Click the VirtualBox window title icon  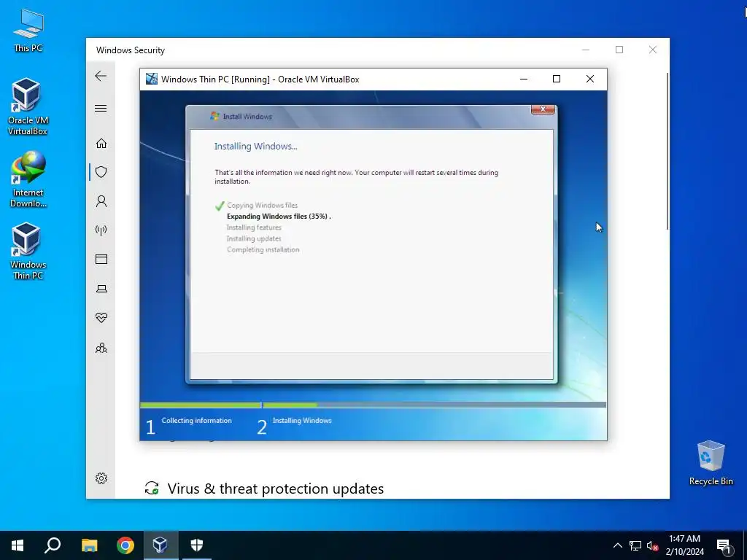click(152, 79)
